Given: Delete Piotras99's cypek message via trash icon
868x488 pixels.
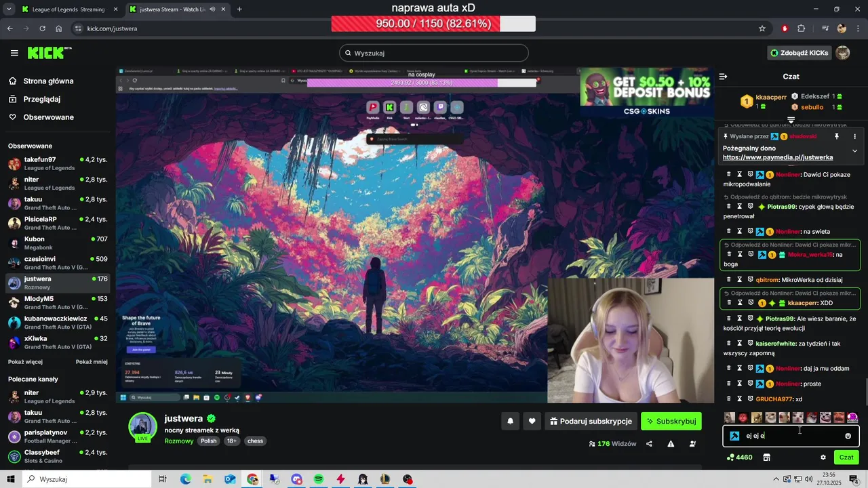Looking at the screenshot, I should point(729,206).
